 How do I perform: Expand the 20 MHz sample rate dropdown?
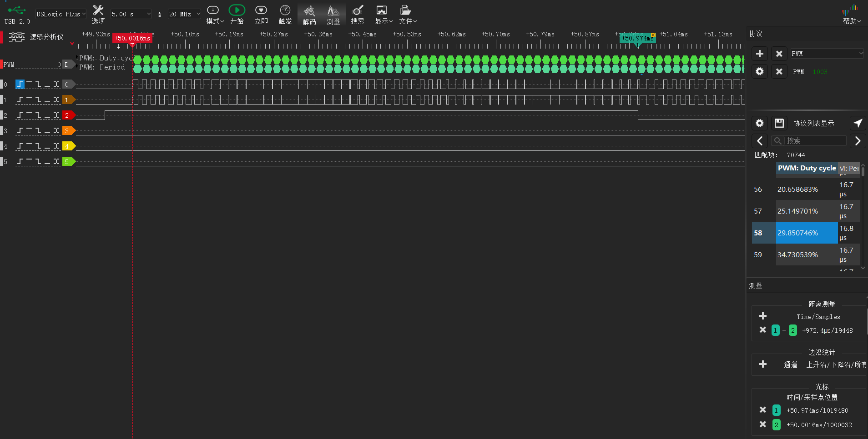[184, 14]
